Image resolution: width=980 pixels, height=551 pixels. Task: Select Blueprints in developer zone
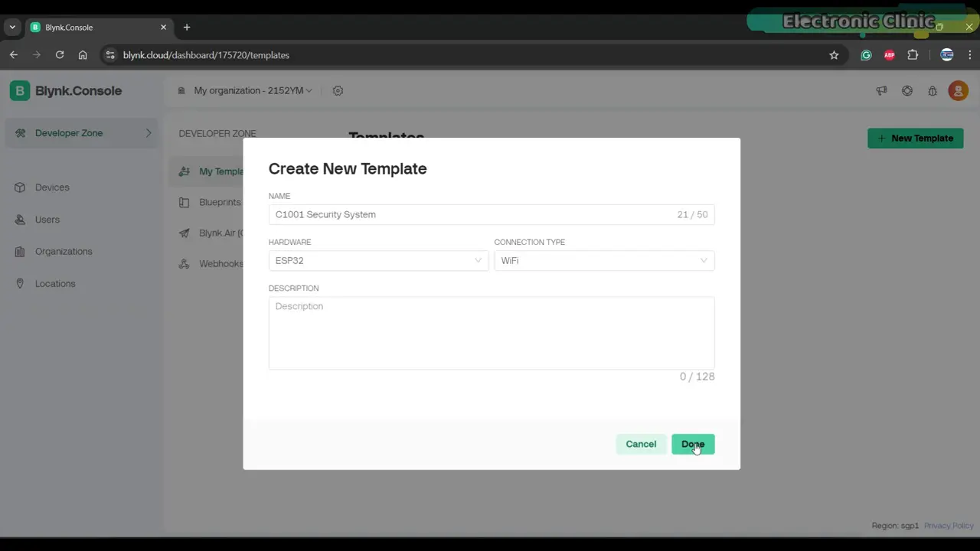(220, 202)
